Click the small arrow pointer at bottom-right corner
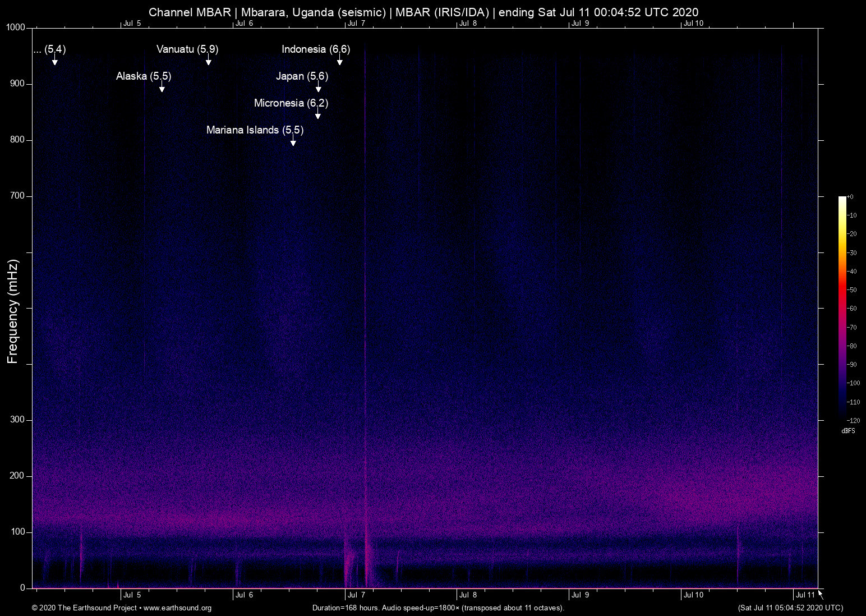This screenshot has width=866, height=616. (821, 594)
